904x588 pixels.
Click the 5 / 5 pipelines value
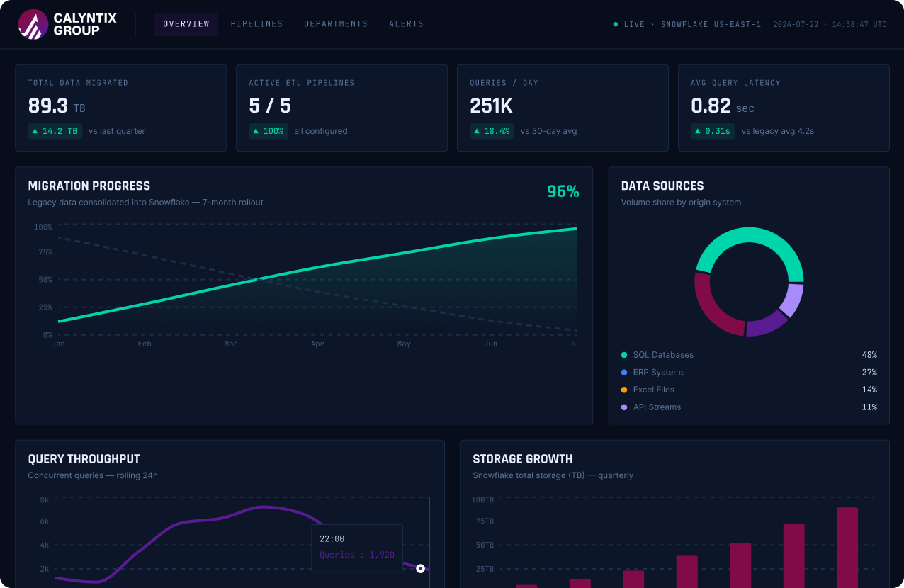pos(270,106)
